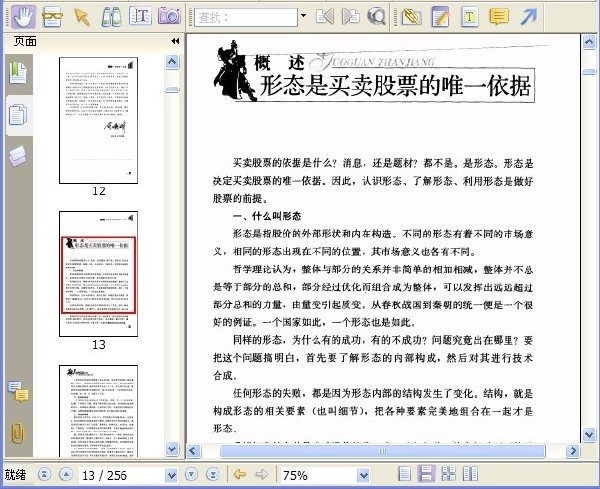Select the attachment paperclip annotation tool
Screen dimensions: 600x489
411,17
